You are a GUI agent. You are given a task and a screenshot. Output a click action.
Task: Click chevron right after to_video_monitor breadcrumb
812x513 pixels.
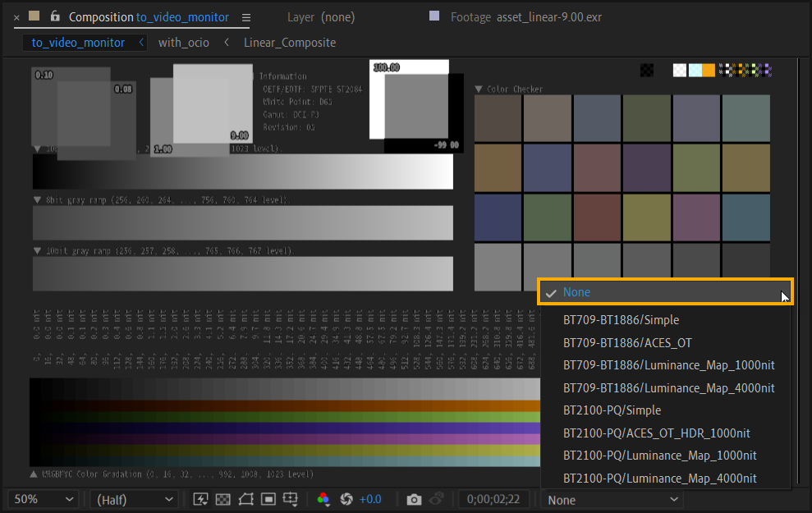tap(141, 42)
